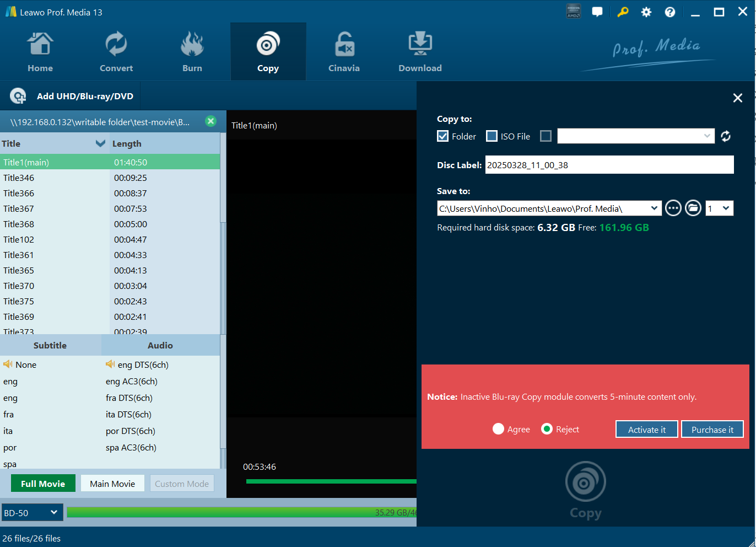Open the Burn module
The image size is (756, 547).
click(192, 52)
